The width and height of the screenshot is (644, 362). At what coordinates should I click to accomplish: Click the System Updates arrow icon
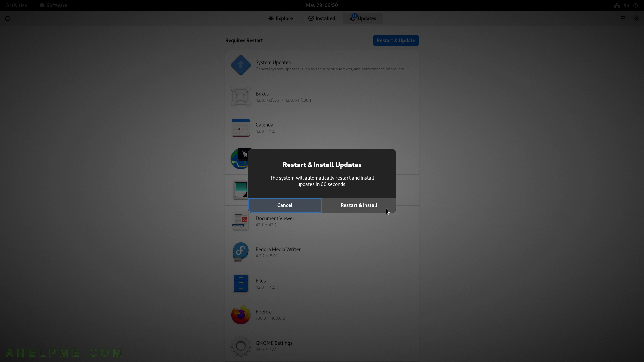(241, 65)
